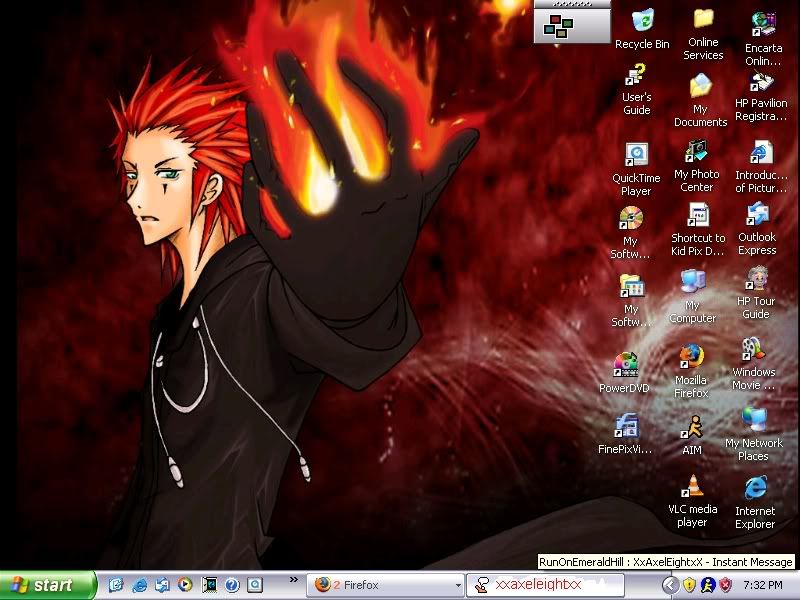Launch the VLC media player icon
This screenshot has width=800, height=600.
[692, 501]
